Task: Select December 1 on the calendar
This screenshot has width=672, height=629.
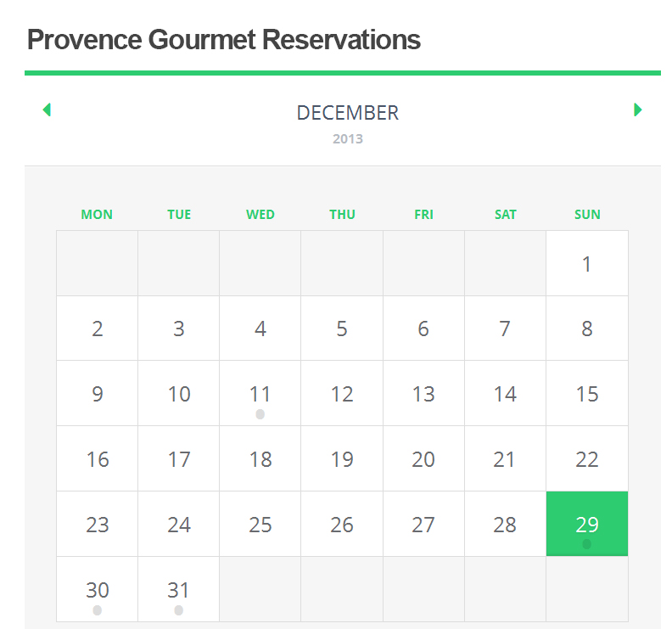Action: click(x=587, y=263)
